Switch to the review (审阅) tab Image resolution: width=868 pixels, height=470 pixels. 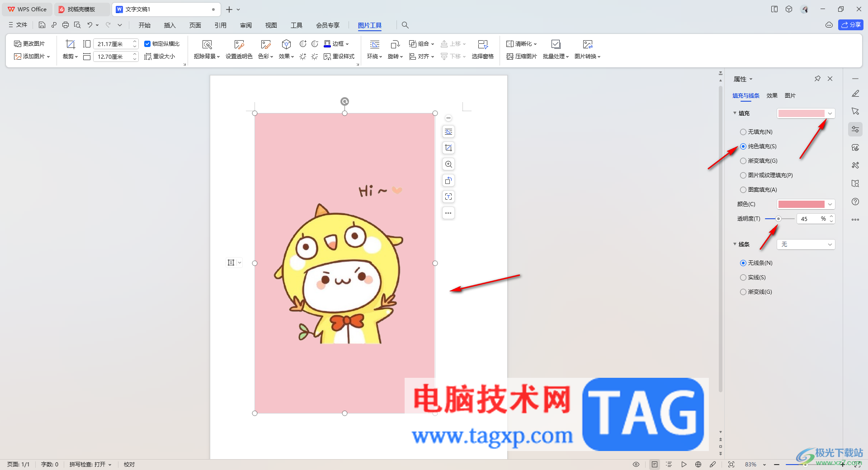(245, 25)
